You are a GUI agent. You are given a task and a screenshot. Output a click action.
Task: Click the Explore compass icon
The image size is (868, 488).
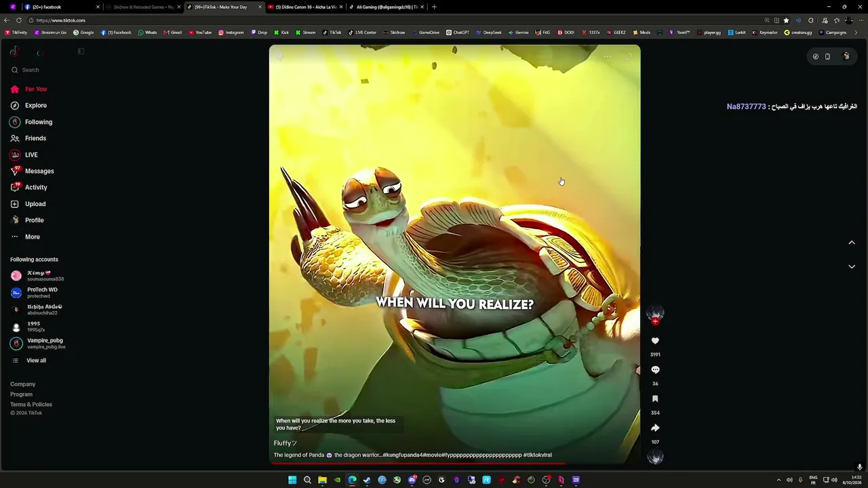point(15,106)
